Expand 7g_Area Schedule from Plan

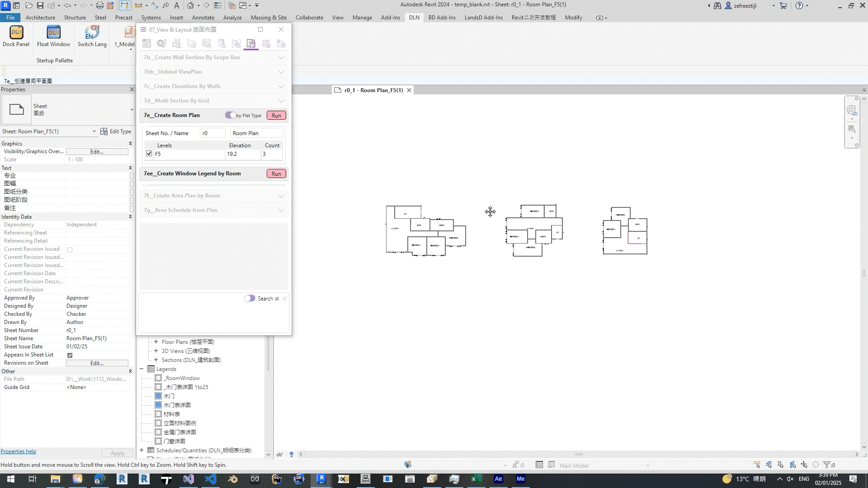click(x=281, y=210)
